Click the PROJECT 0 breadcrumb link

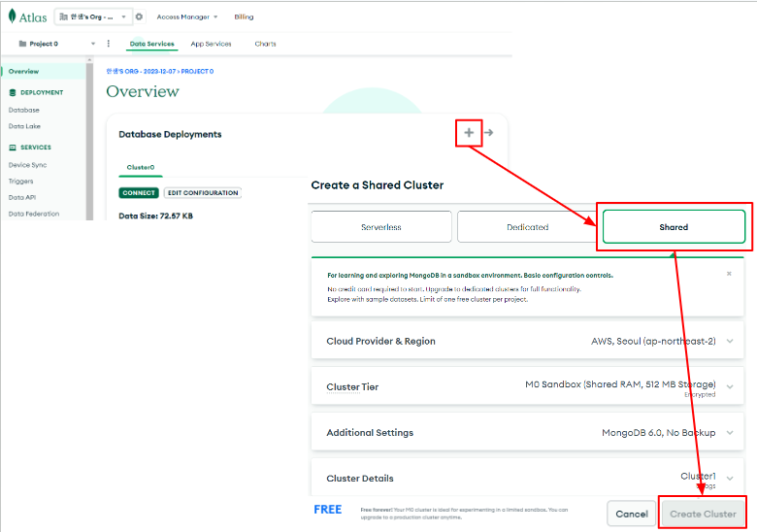point(197,71)
